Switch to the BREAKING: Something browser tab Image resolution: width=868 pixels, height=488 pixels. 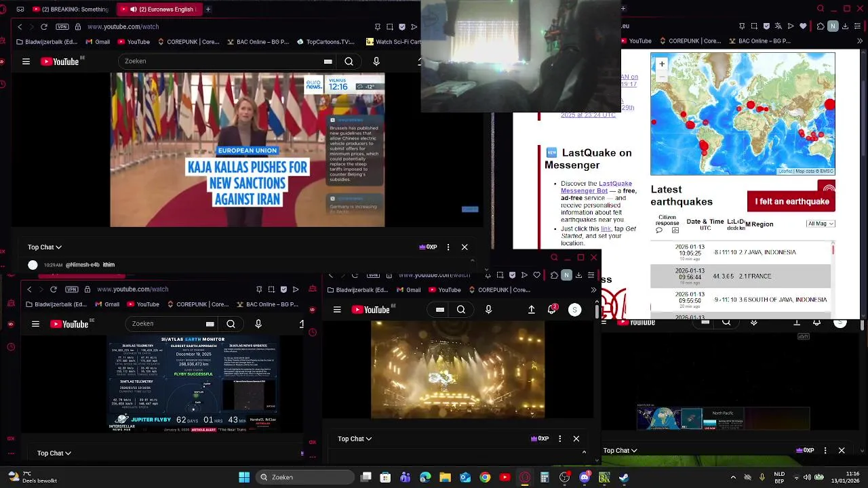71,9
